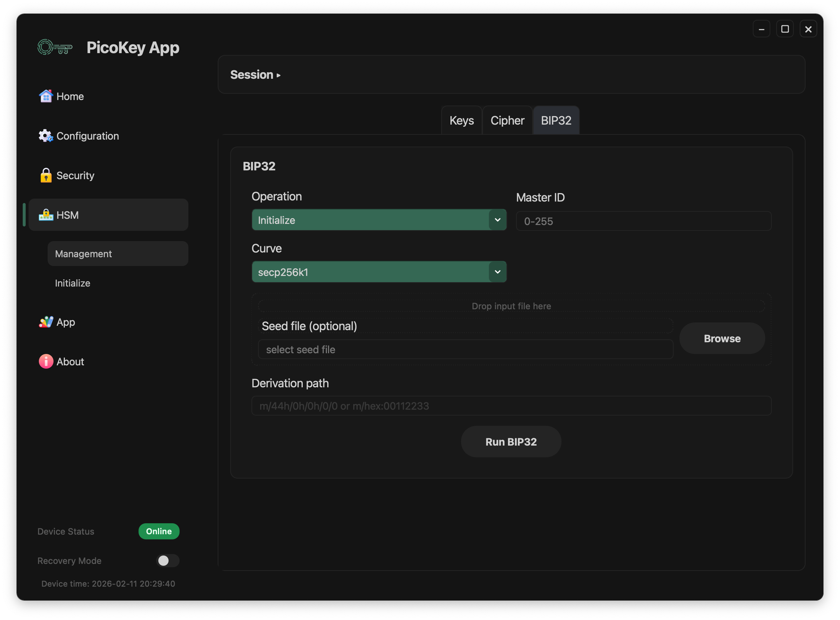Image resolution: width=840 pixels, height=620 pixels.
Task: Switch to the Cipher tab
Action: click(x=507, y=121)
